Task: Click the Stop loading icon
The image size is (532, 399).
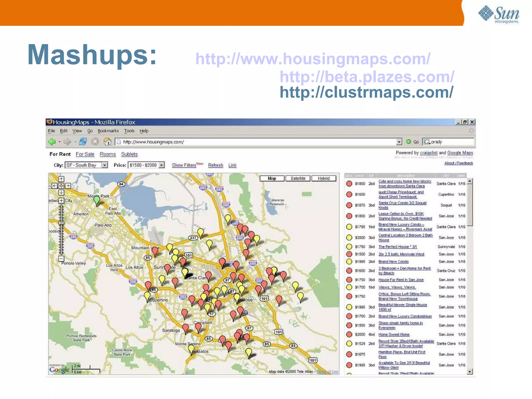Action: [95, 142]
